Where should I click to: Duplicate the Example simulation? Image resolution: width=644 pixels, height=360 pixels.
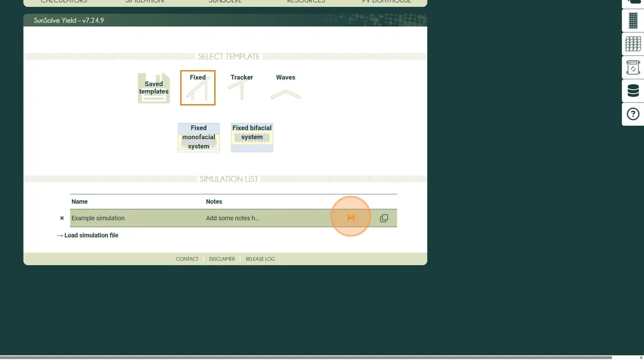point(384,218)
